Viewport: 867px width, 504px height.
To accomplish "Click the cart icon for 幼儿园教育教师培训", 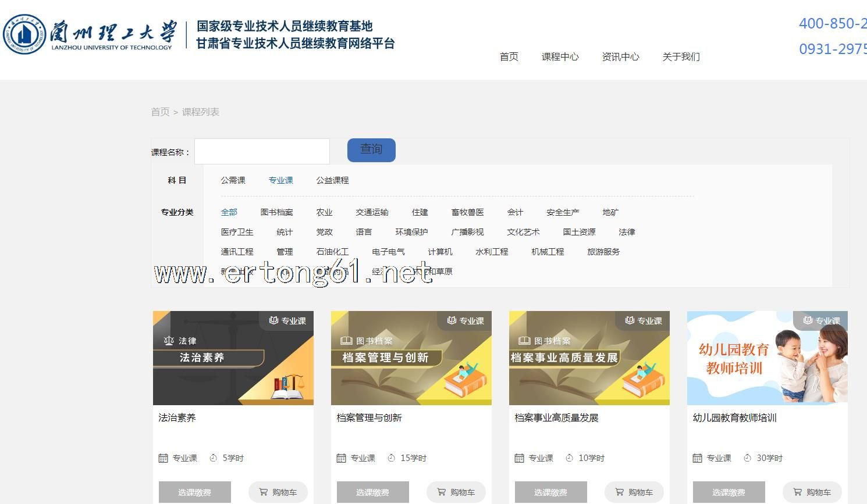I will 797,492.
